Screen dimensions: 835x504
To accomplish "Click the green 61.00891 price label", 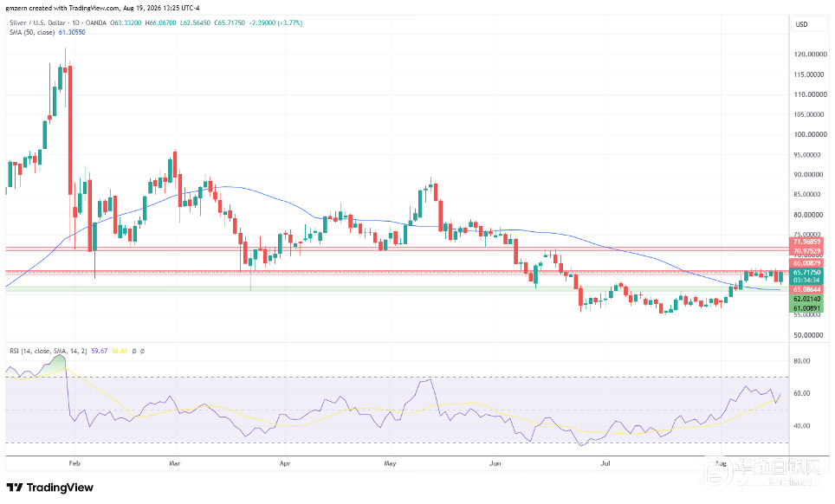I will [x=806, y=308].
